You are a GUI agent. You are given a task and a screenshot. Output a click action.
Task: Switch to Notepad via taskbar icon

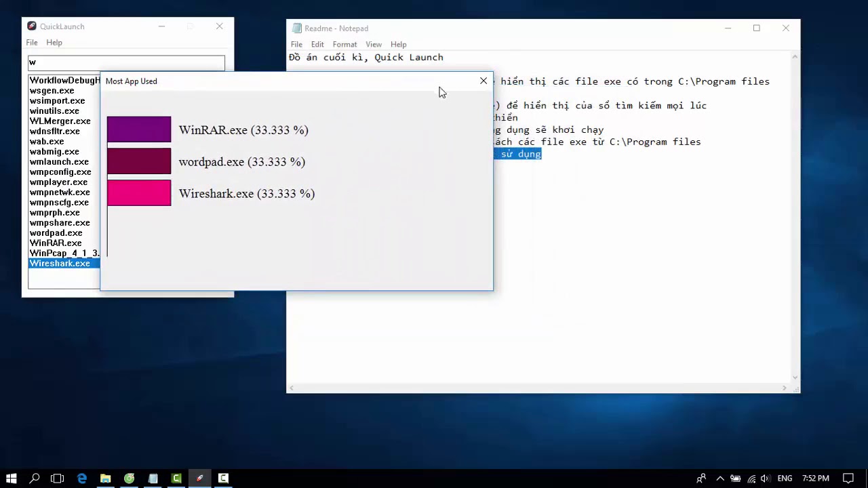pyautogui.click(x=153, y=479)
